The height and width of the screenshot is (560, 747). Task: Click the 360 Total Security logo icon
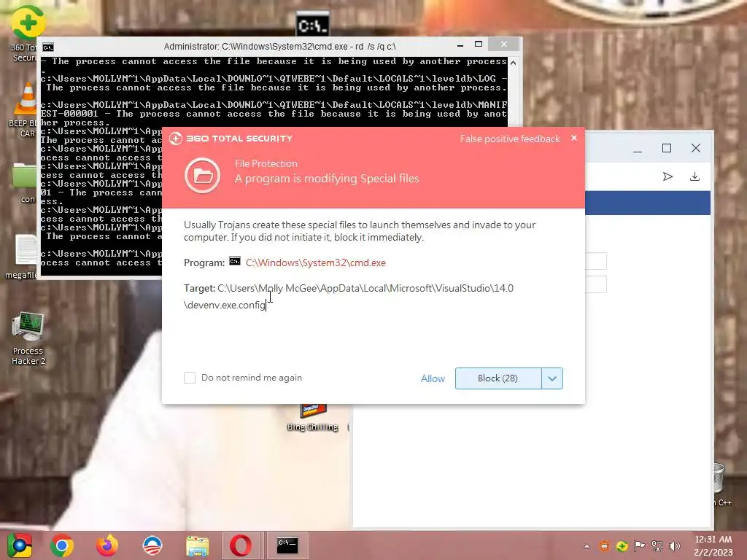pos(175,138)
